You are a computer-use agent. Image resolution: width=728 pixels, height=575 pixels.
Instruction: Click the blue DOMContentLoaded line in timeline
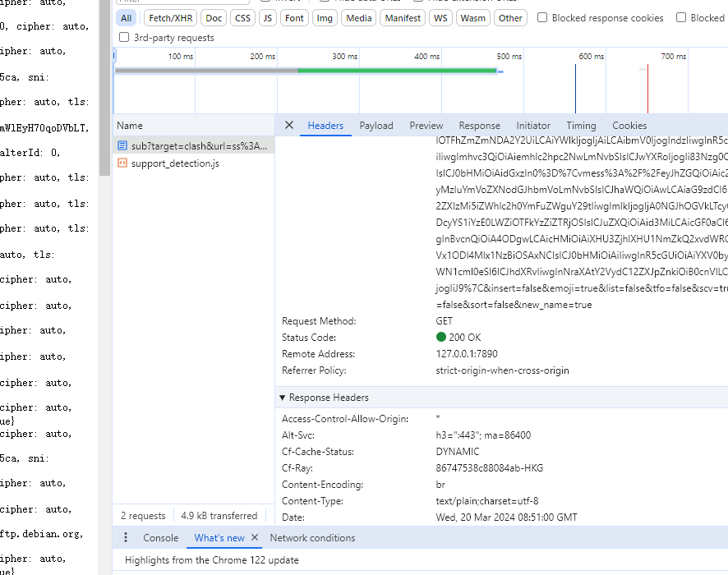click(575, 88)
